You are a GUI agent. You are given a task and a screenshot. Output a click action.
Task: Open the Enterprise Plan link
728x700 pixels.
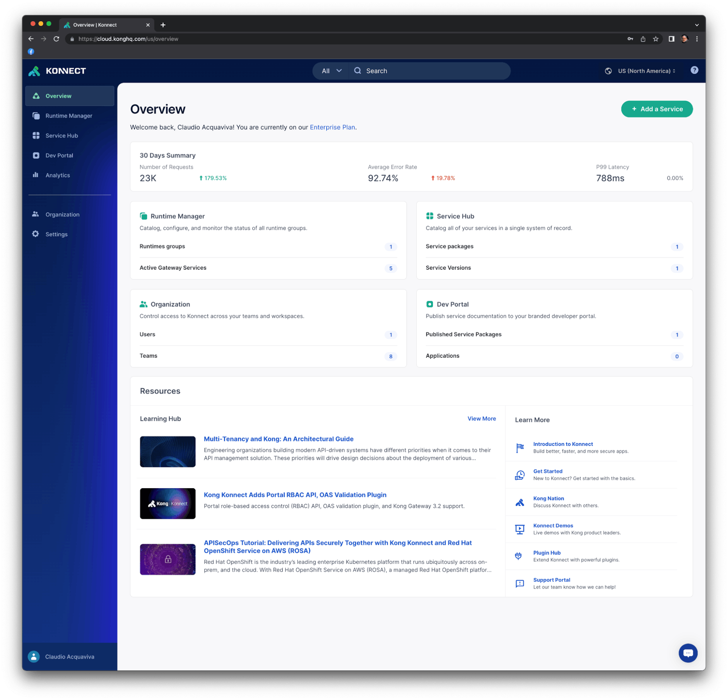[332, 127]
